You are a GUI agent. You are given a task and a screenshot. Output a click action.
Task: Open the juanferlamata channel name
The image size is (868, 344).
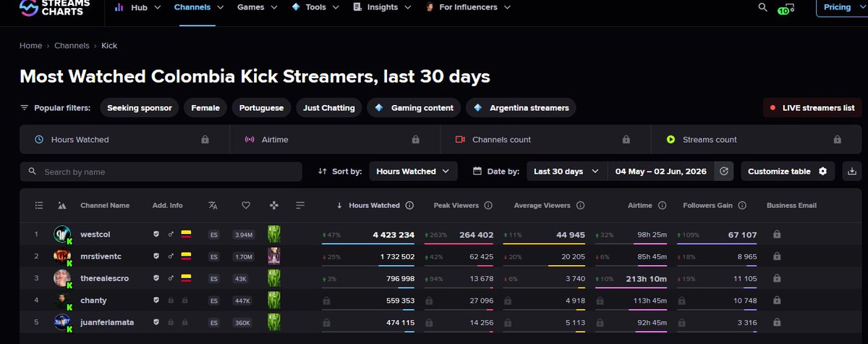click(107, 322)
